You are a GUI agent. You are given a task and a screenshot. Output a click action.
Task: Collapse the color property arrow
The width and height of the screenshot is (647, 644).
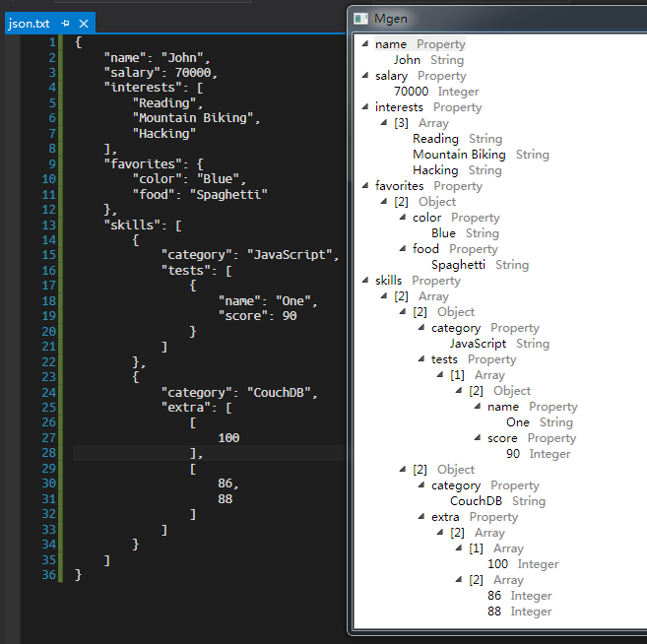(x=404, y=218)
